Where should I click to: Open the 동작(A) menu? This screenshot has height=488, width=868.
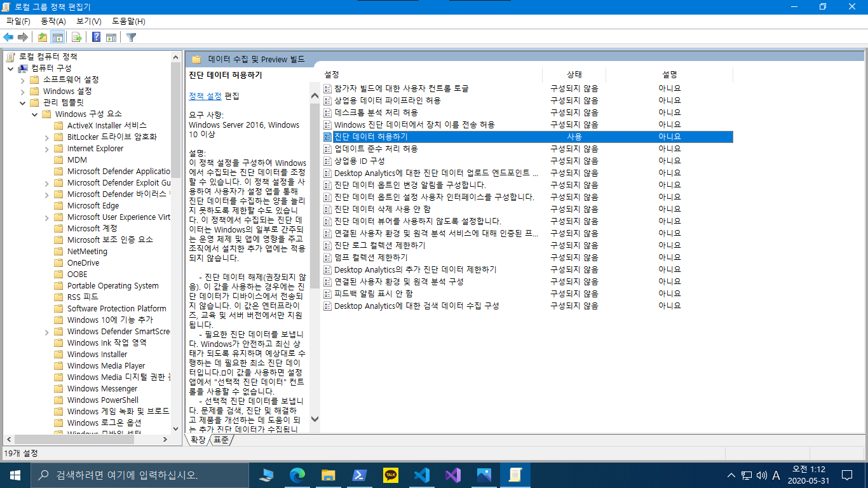53,21
